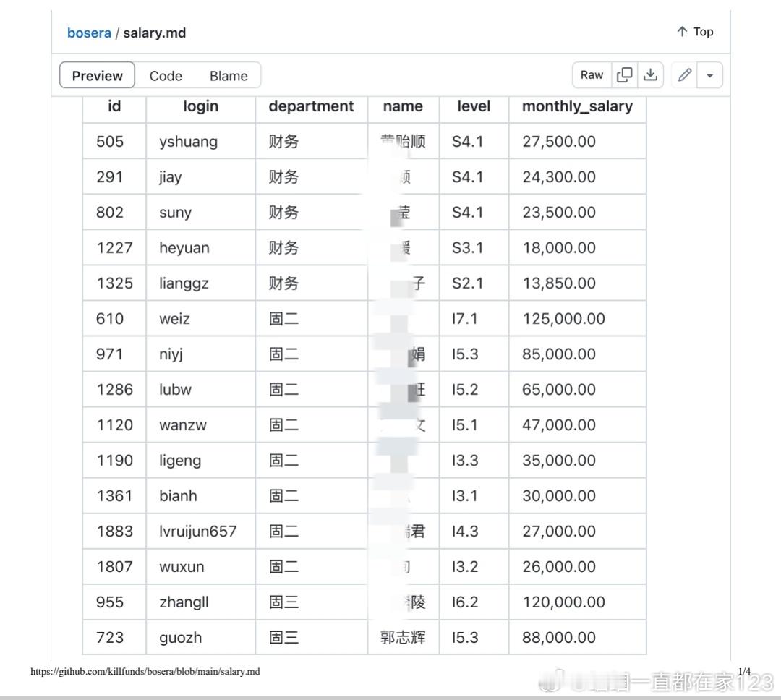Select the 'name' column header
781x700 pixels.
[x=403, y=106]
